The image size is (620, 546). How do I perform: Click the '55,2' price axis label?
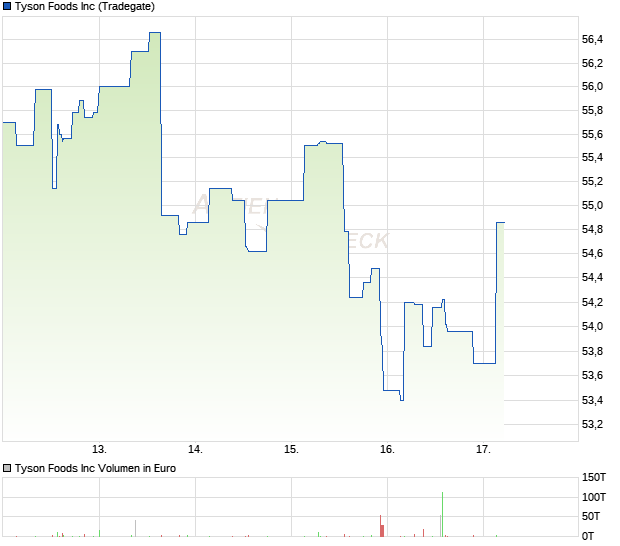coord(592,181)
